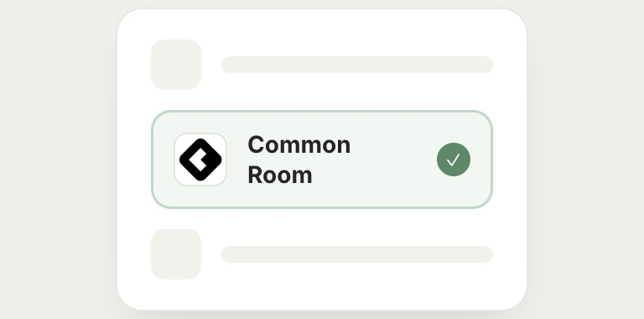Click the top gray placeholder text bar
644x319 pixels.
pos(357,65)
